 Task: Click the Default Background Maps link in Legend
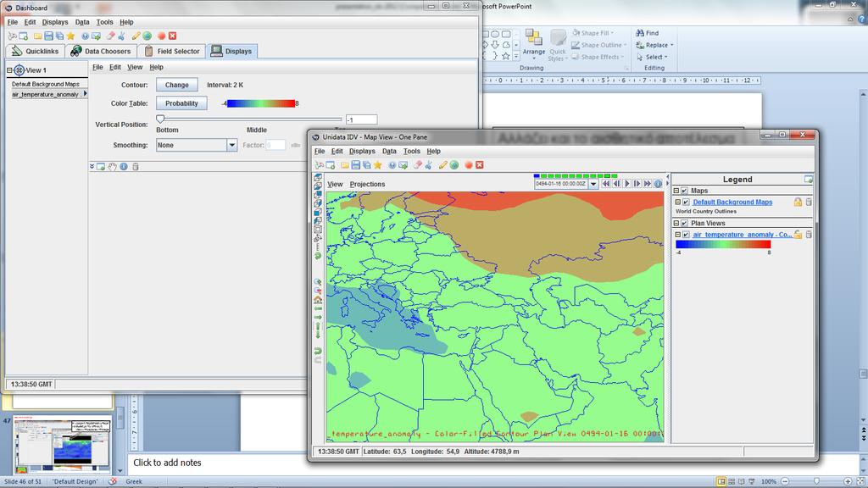pos(732,202)
